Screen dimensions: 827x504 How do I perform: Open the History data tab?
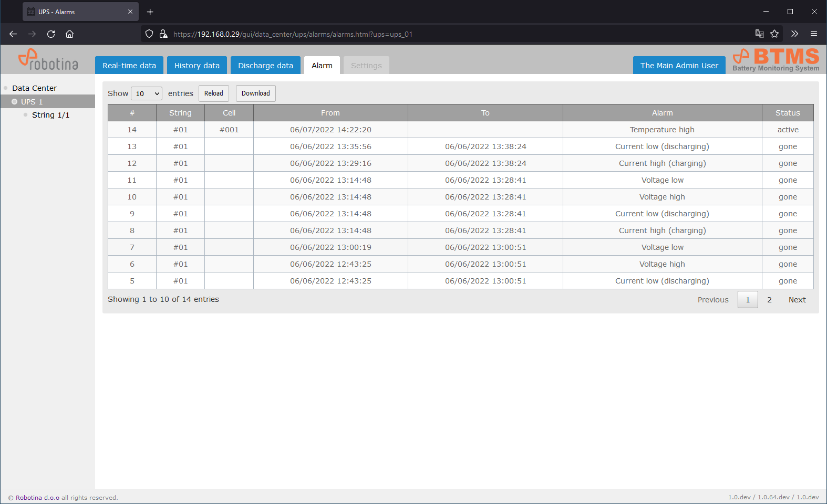tap(197, 66)
